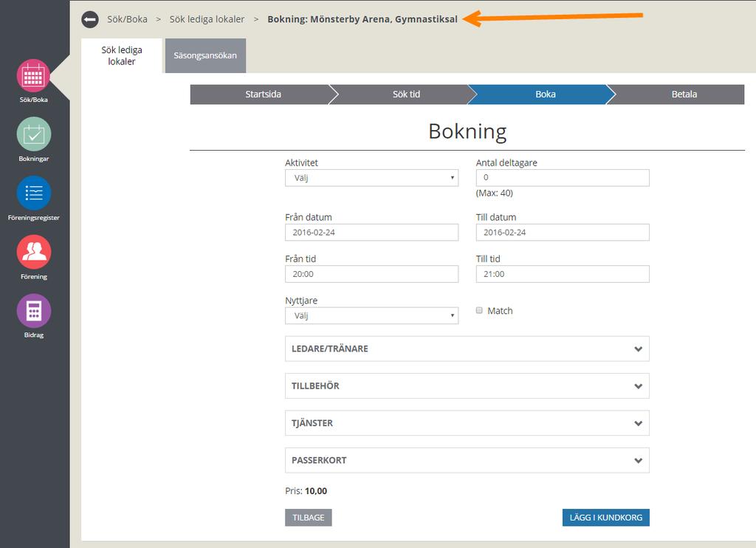Expand the TJÄNSTER section
The height and width of the screenshot is (548, 756).
click(x=467, y=423)
